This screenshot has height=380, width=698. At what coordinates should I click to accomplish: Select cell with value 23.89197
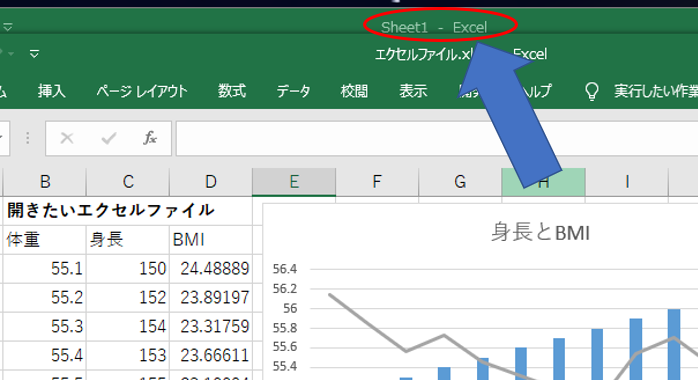click(x=211, y=298)
